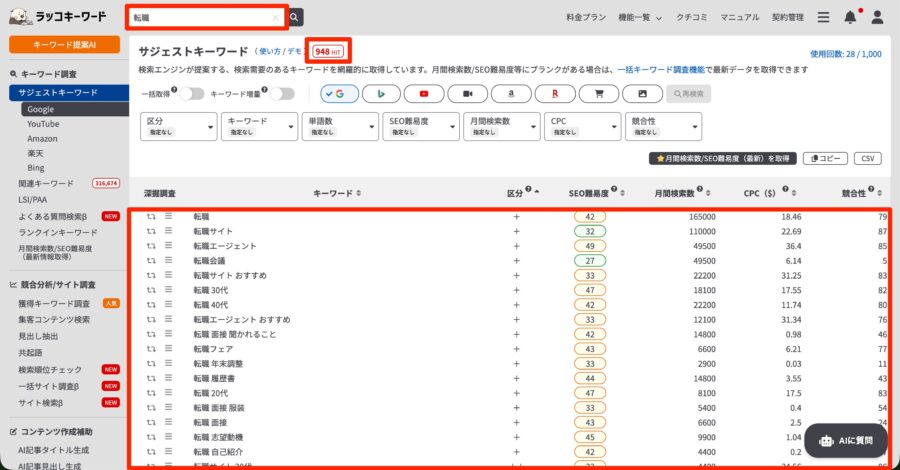Select the video camera source button
This screenshot has width=900, height=470.
pos(468,94)
